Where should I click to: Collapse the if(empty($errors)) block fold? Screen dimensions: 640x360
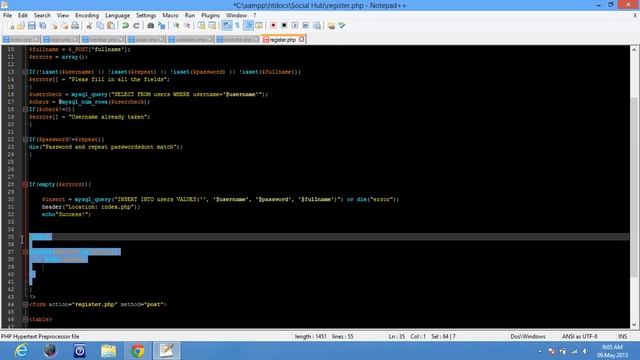click(25, 184)
